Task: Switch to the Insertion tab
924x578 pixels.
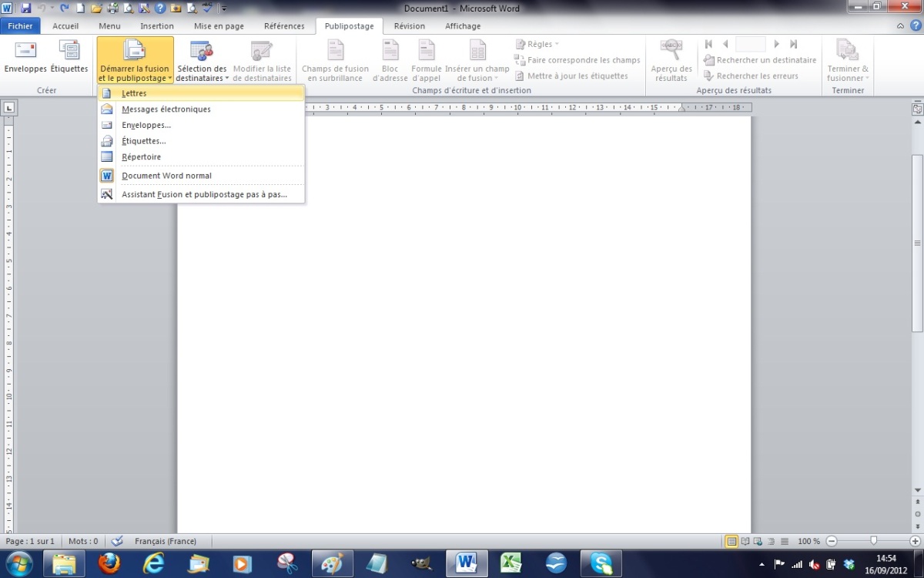Action: (x=157, y=25)
